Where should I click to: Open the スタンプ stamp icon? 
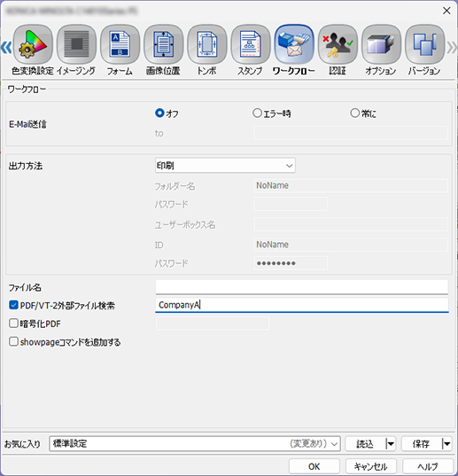(251, 44)
